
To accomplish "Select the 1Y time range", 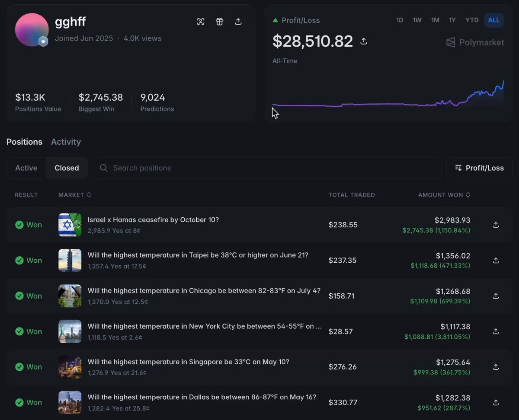I will click(x=452, y=20).
